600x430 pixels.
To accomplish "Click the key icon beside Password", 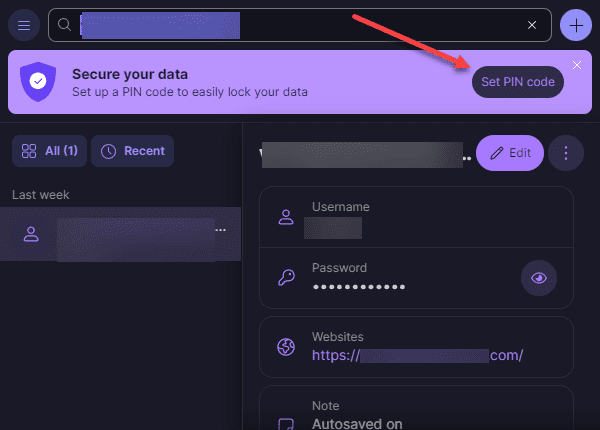I will [x=286, y=278].
